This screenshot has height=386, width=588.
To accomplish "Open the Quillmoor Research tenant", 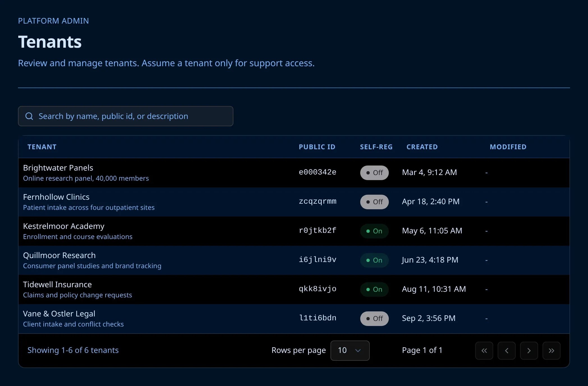I will pos(59,255).
